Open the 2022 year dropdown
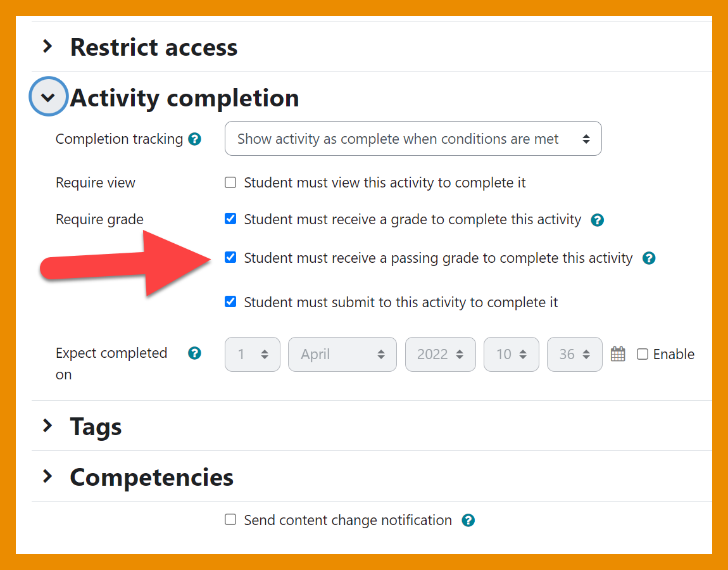The height and width of the screenshot is (570, 728). [x=440, y=354]
